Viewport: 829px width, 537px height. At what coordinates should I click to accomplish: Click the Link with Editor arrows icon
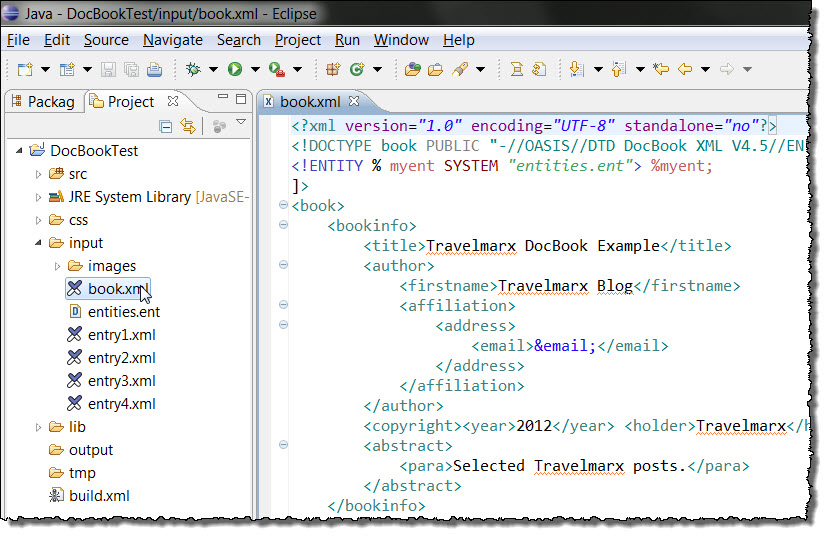pyautogui.click(x=188, y=126)
